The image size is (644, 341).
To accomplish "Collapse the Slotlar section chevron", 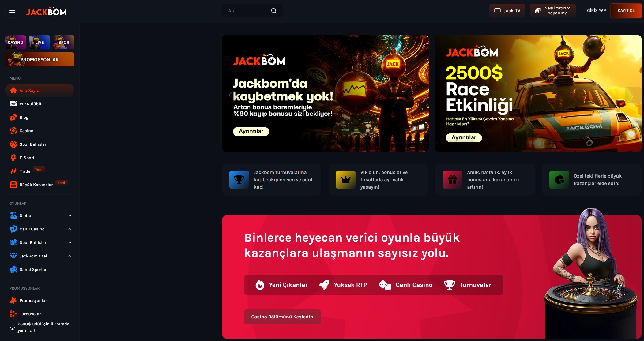I will pos(70,215).
